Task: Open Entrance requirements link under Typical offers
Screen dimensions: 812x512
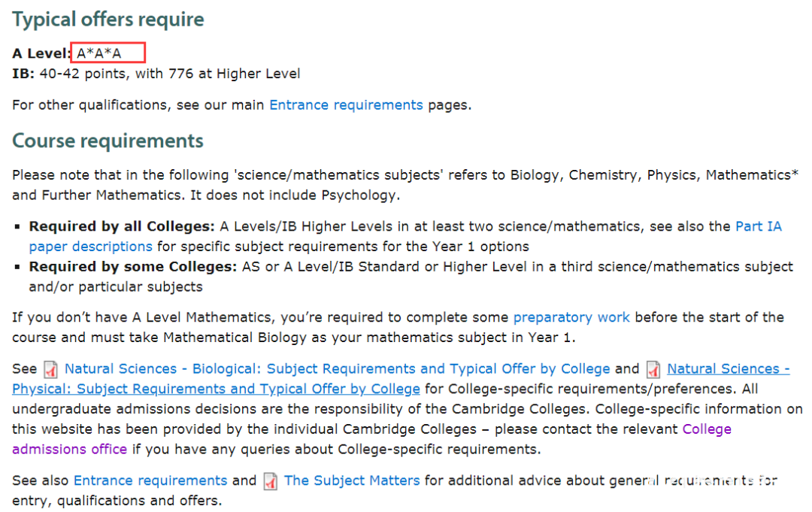Action: [346, 105]
